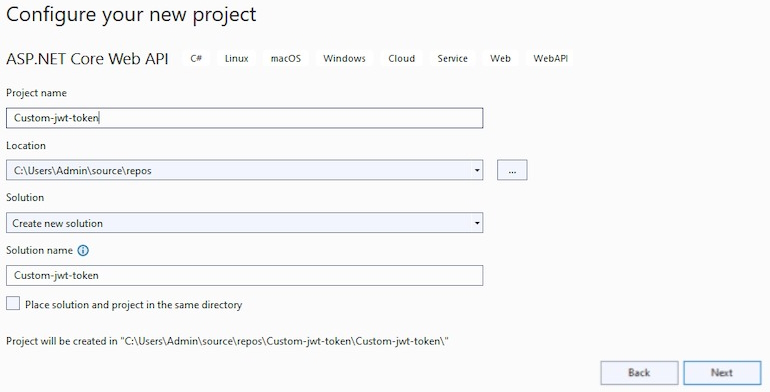Go Back to the previous step
The width and height of the screenshot is (770, 392).
click(639, 373)
